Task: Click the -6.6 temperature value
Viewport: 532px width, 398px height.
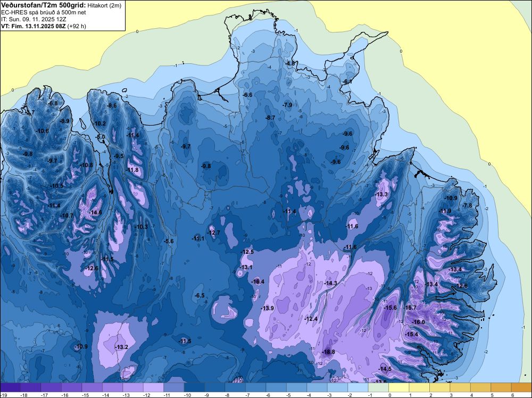Action: (x=247, y=95)
